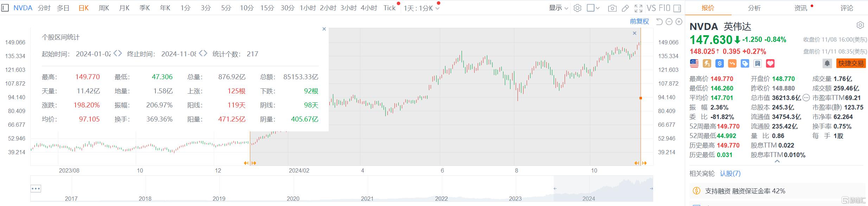The height and width of the screenshot is (206, 868).
Task: Click the orange coin margin financing icon
Action: 696,191
